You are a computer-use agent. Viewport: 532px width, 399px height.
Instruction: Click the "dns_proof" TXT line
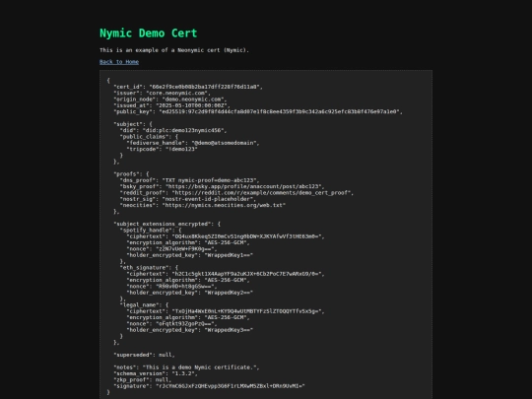(189, 180)
